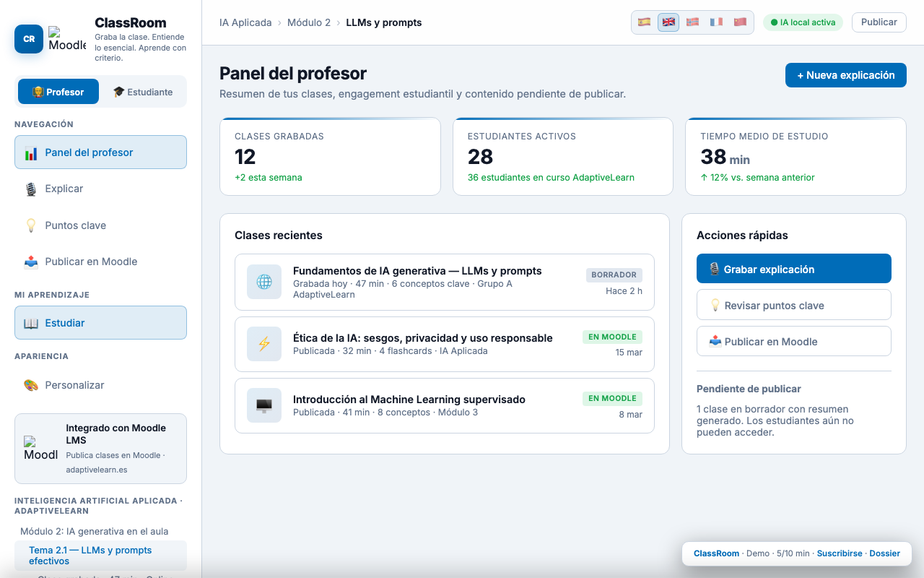Screen dimensions: 924x578
Task: Select the British flag language option
Action: coord(668,22)
